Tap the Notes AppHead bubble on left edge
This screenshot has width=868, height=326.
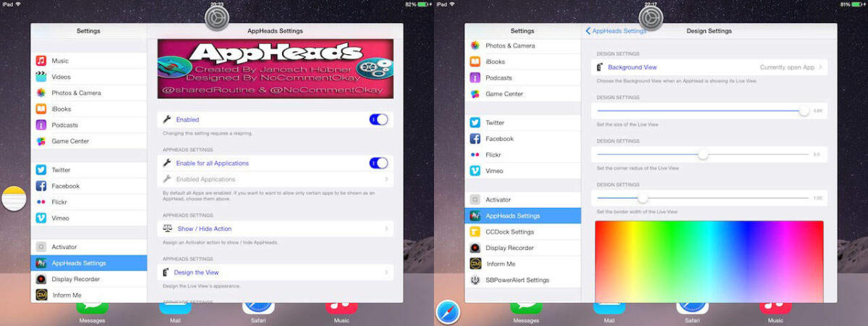pyautogui.click(x=14, y=198)
